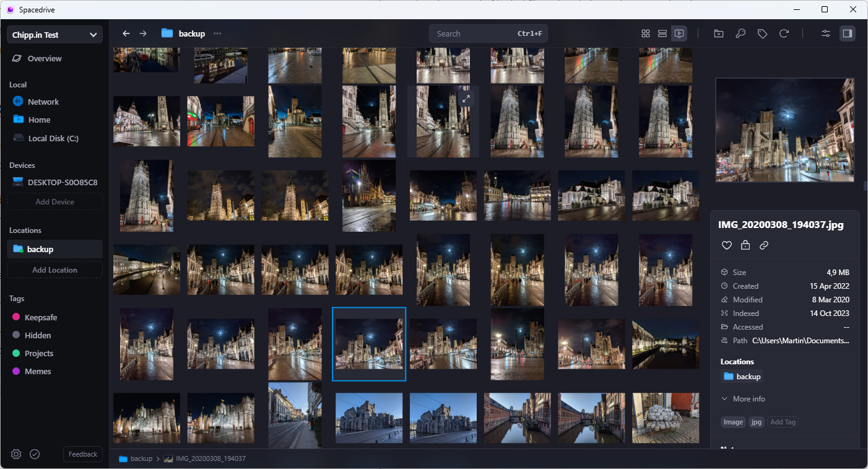Toggle the lock on the selected image
The height and width of the screenshot is (469, 868).
click(x=745, y=245)
